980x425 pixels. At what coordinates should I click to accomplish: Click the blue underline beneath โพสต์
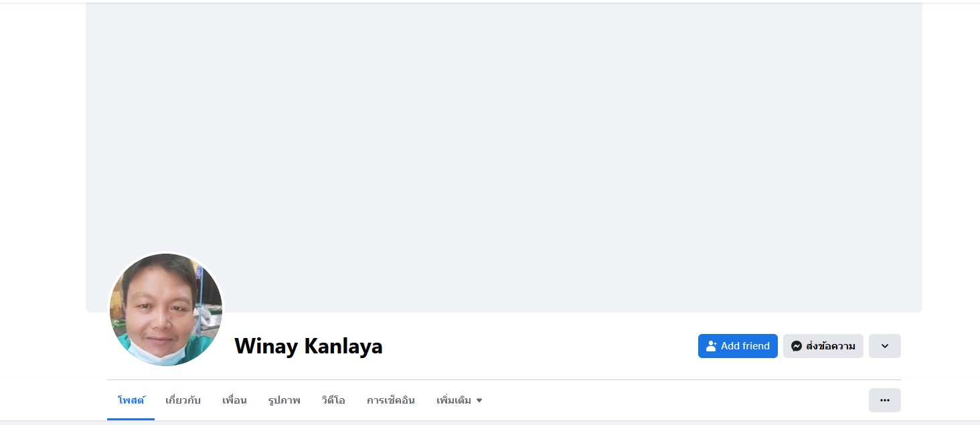pyautogui.click(x=131, y=419)
